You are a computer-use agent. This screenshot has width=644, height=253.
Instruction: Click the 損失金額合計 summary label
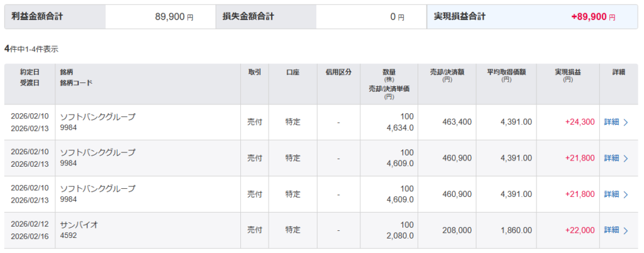point(248,17)
